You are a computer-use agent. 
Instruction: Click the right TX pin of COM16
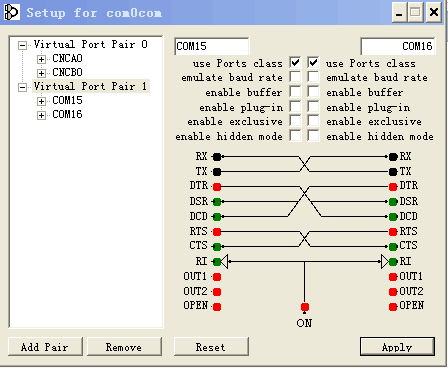click(x=393, y=172)
